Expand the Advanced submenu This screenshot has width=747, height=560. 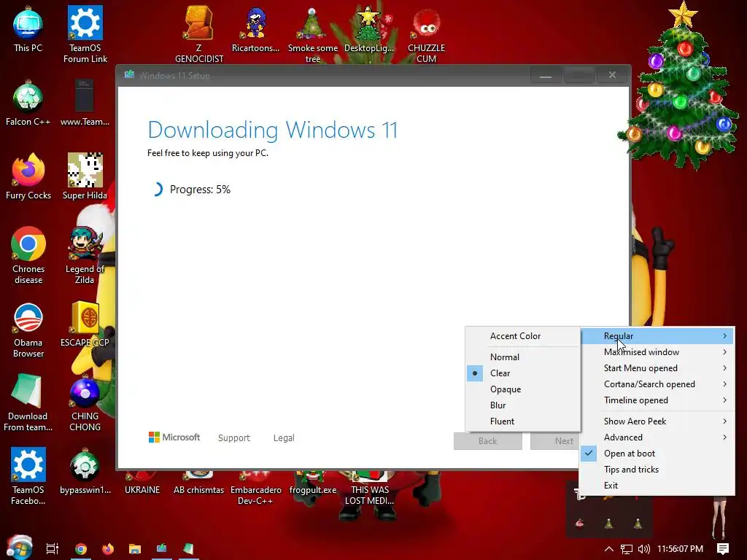pos(657,437)
